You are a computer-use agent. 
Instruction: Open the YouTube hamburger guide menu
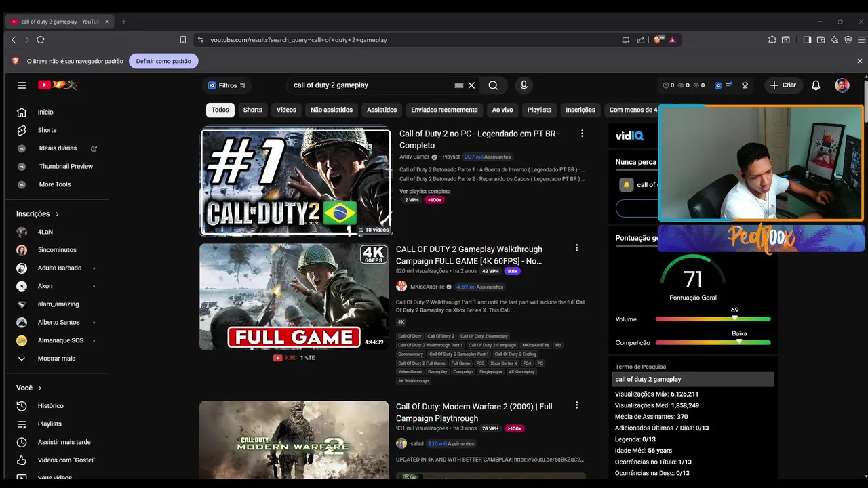coord(22,85)
